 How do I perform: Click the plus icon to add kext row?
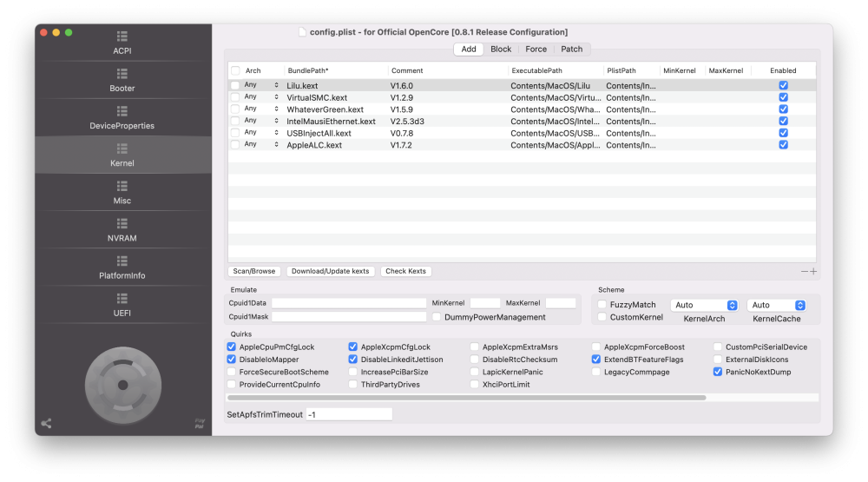coord(813,271)
